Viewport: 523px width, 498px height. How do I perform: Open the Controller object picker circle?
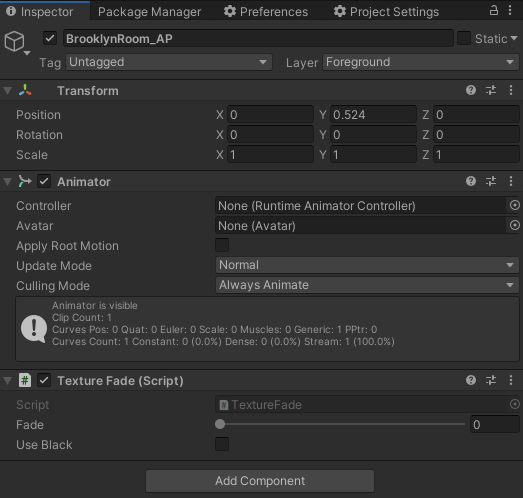[x=514, y=205]
